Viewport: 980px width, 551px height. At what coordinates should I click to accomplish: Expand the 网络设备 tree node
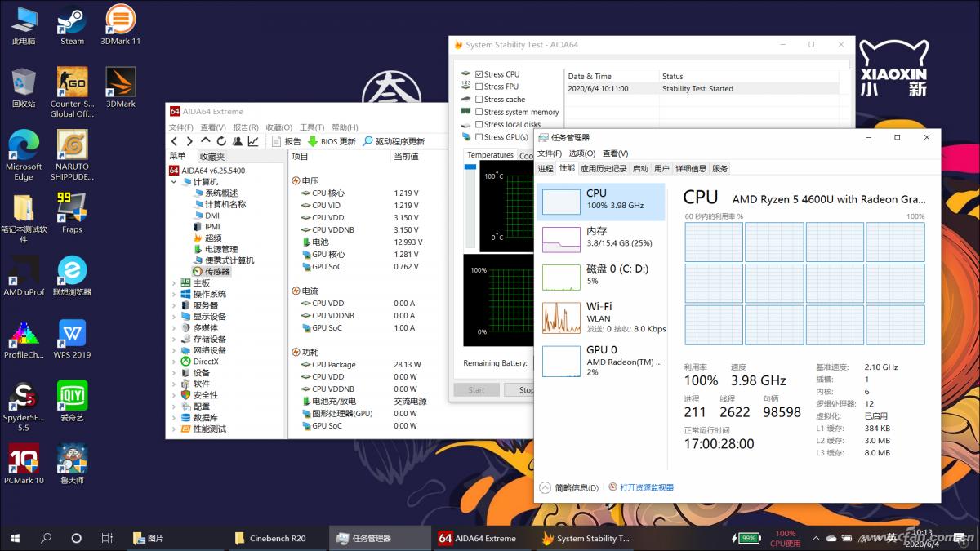[174, 350]
